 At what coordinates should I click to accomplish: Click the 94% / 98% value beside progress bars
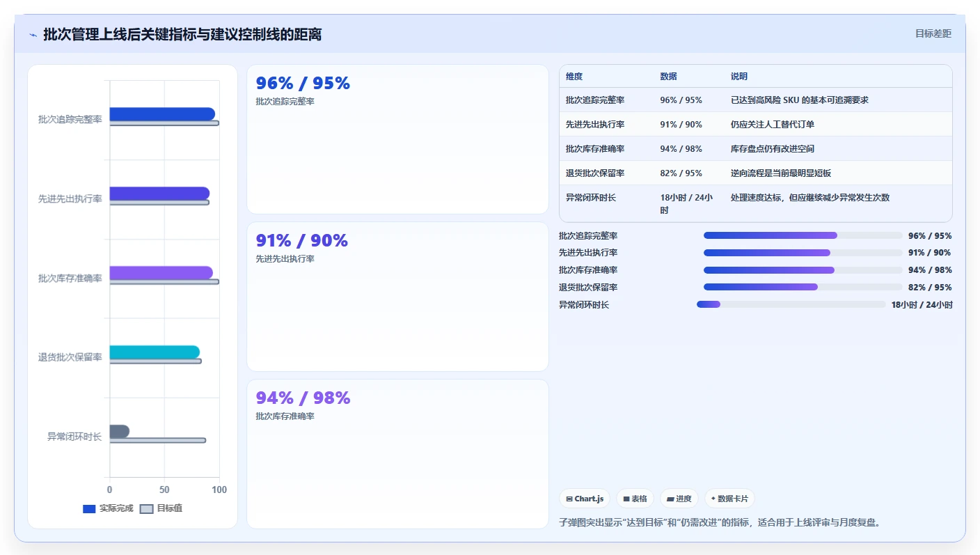pyautogui.click(x=930, y=270)
